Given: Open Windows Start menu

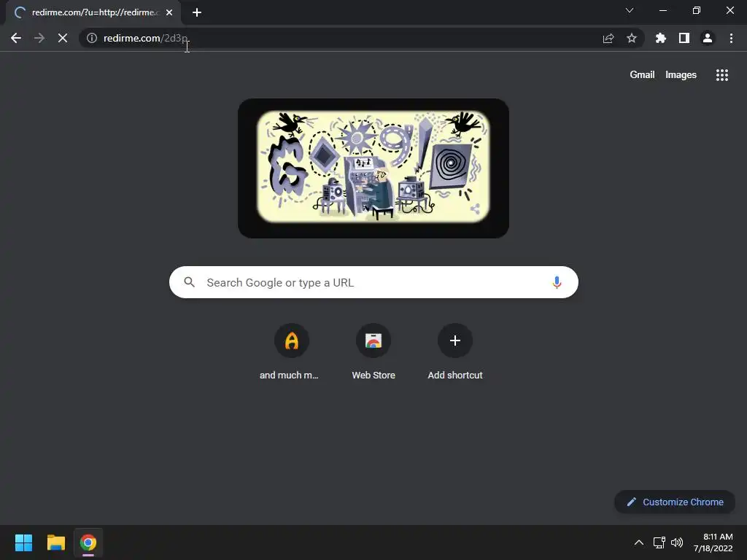Looking at the screenshot, I should coord(23,542).
